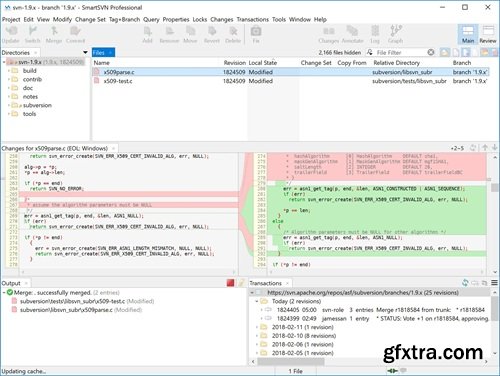Sort files by Name column
This screenshot has width=500, height=376.
tap(102, 63)
